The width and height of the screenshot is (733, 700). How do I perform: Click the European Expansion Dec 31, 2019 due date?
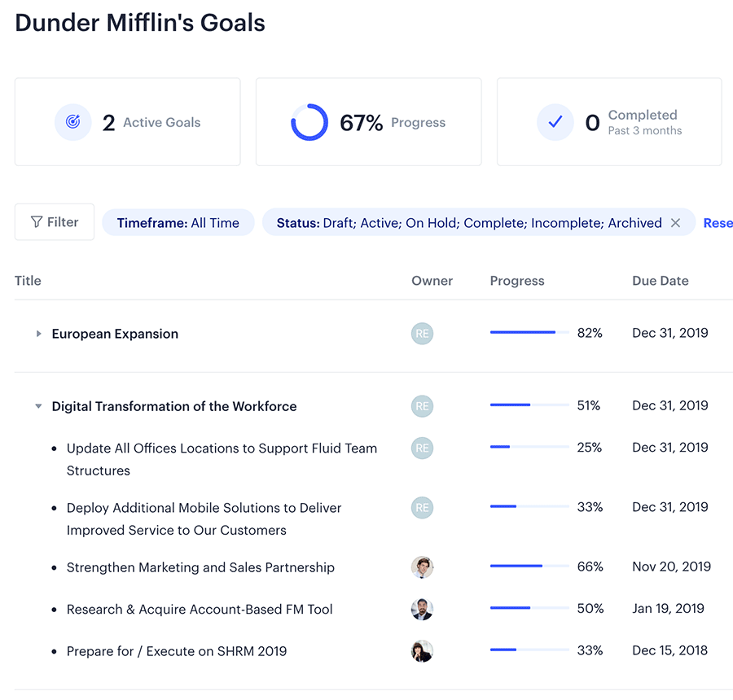(x=670, y=333)
